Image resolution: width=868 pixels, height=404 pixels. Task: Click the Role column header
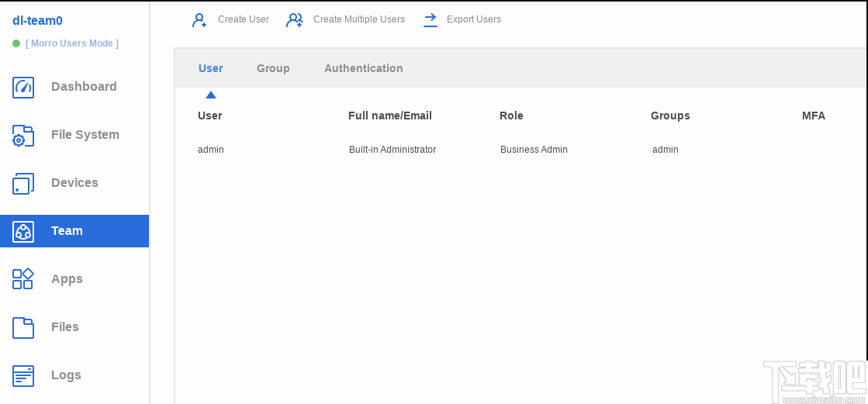[511, 116]
